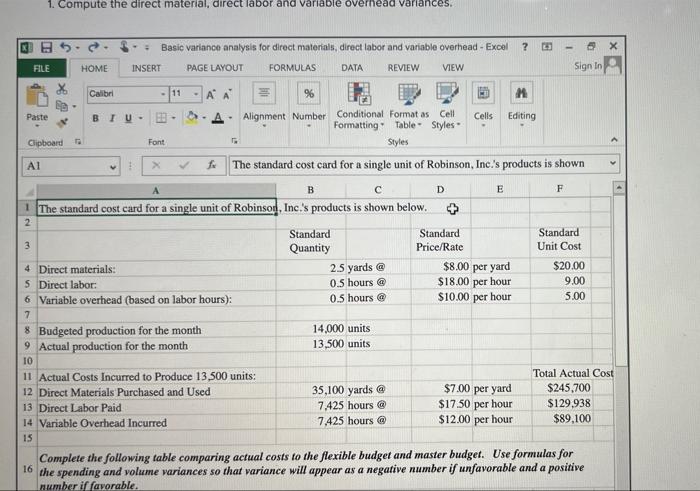Toggle Bold formatting
Viewport: 700px width, 491px height.
pyautogui.click(x=95, y=118)
